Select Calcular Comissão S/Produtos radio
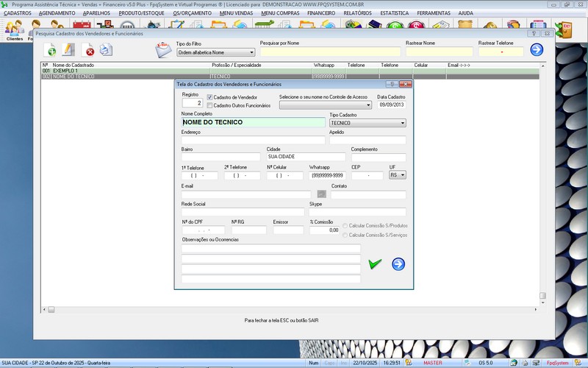The image size is (588, 368). 345,225
